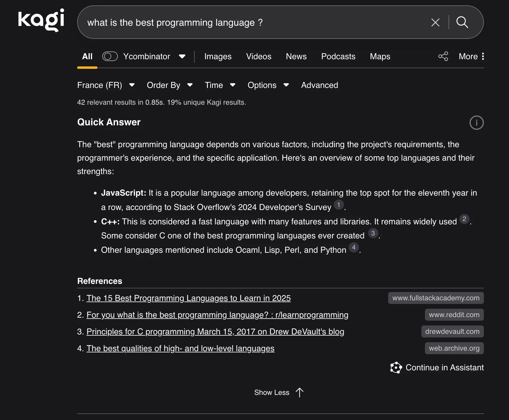Click the Kagi logo

[x=41, y=20]
